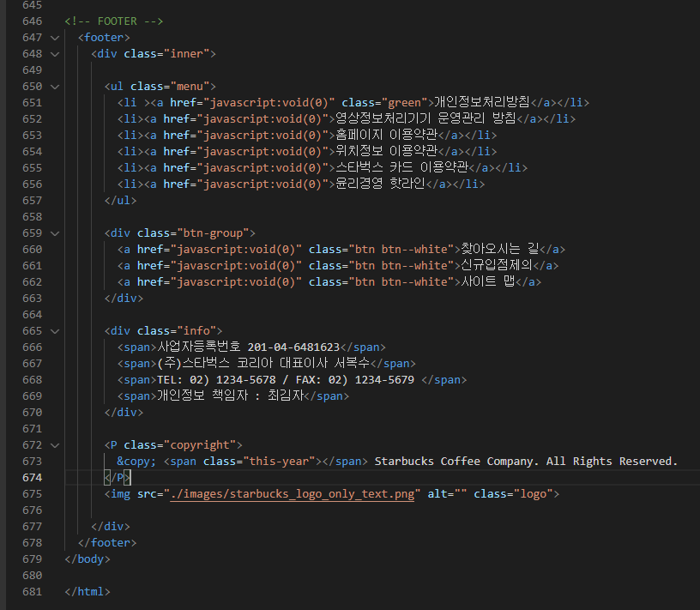Fold the btn-group div block
This screenshot has height=610, width=700.
(x=55, y=233)
